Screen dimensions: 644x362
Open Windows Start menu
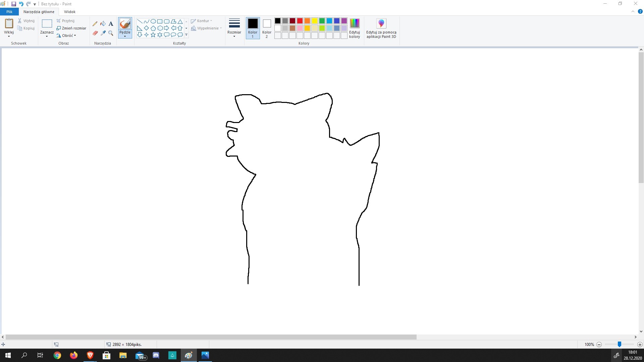coord(8,355)
